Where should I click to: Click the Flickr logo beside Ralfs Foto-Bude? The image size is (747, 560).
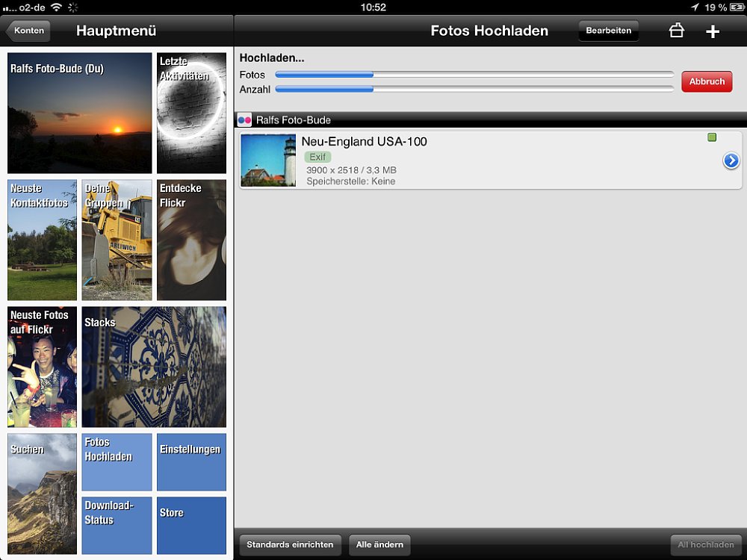pos(244,120)
